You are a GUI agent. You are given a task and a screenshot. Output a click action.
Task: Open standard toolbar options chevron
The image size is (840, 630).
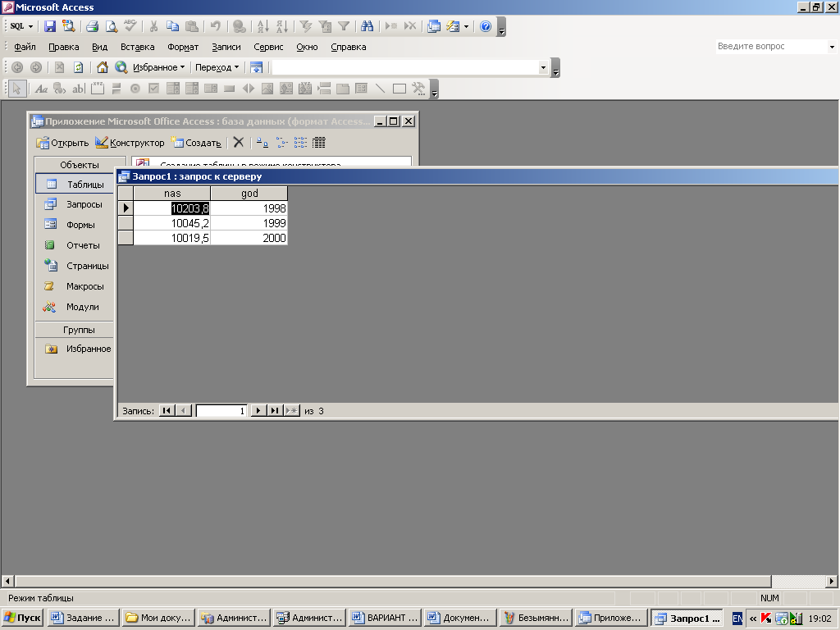point(502,27)
